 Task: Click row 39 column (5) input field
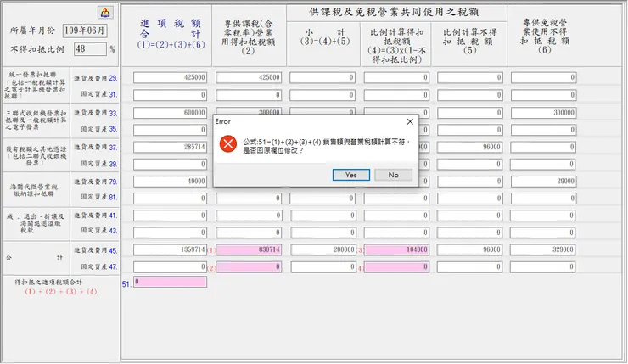tap(470, 164)
